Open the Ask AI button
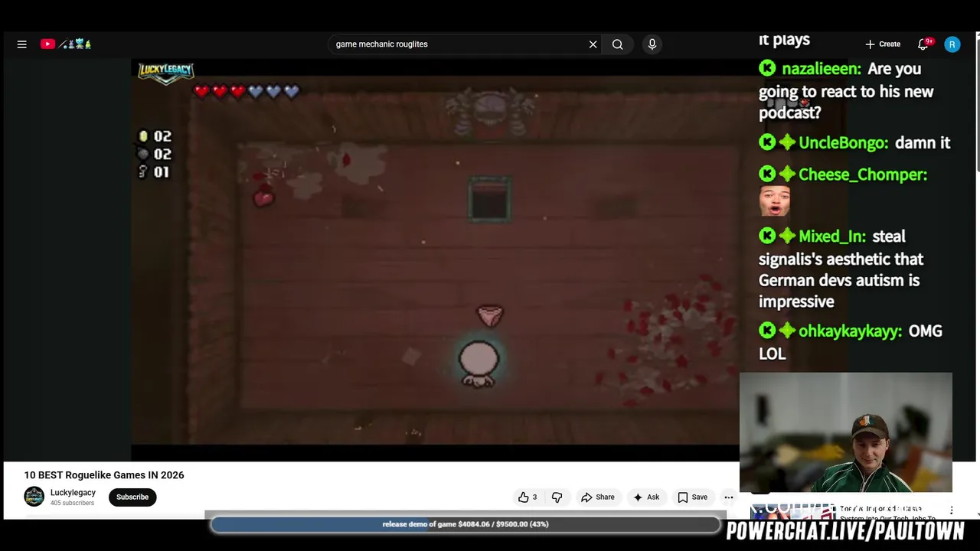Viewport: 980px width, 551px height. (646, 497)
